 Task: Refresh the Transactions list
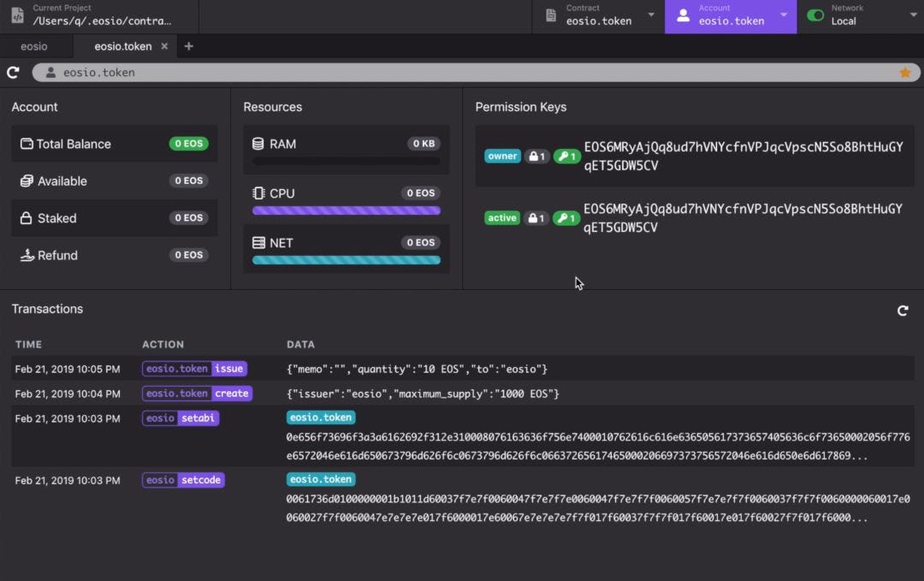[x=903, y=311]
